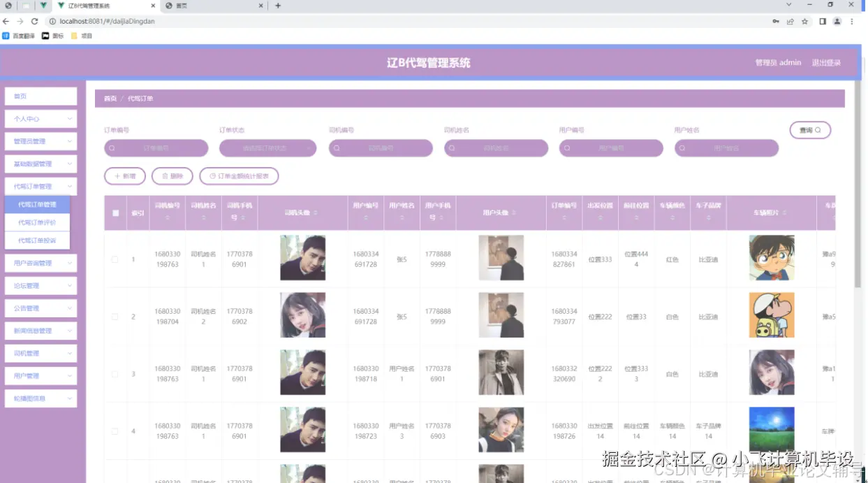Sort by the 用户头像 column sort arrows
The image size is (868, 483).
513,212
